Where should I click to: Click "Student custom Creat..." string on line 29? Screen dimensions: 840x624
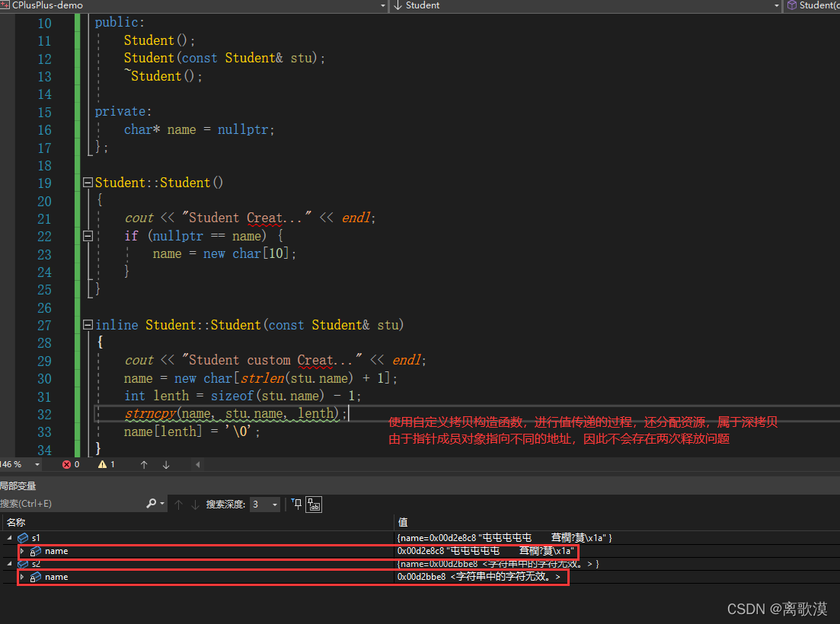click(273, 360)
